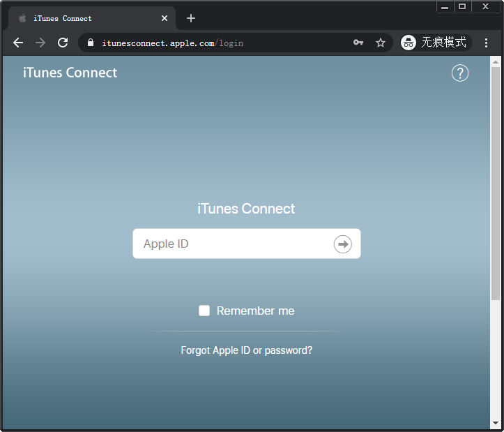
Task: Click the Remember me label text
Action: tap(256, 311)
